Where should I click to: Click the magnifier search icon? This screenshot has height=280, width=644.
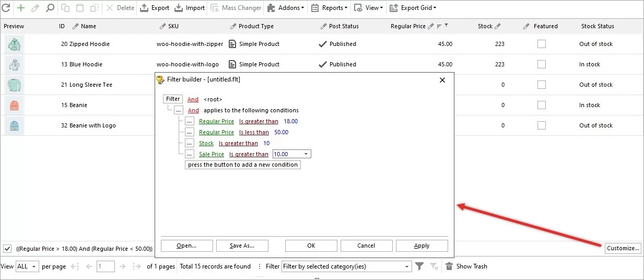click(50, 8)
